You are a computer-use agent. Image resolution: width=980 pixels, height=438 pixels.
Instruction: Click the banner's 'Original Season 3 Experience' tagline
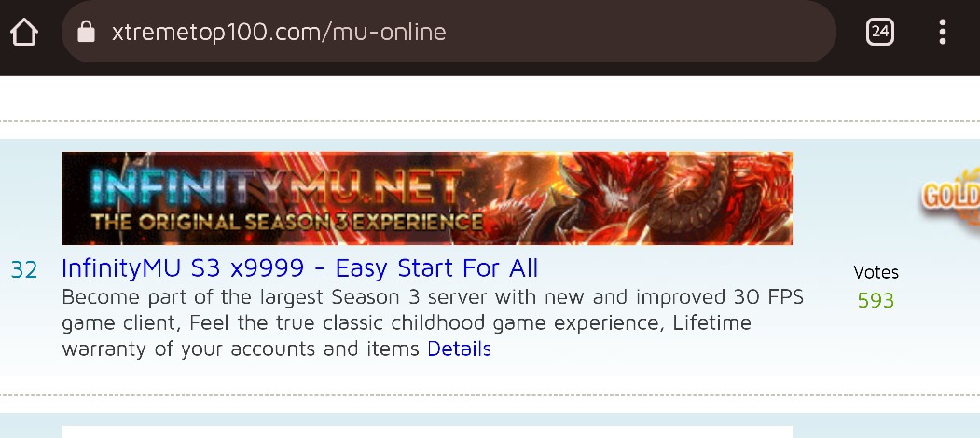point(286,222)
